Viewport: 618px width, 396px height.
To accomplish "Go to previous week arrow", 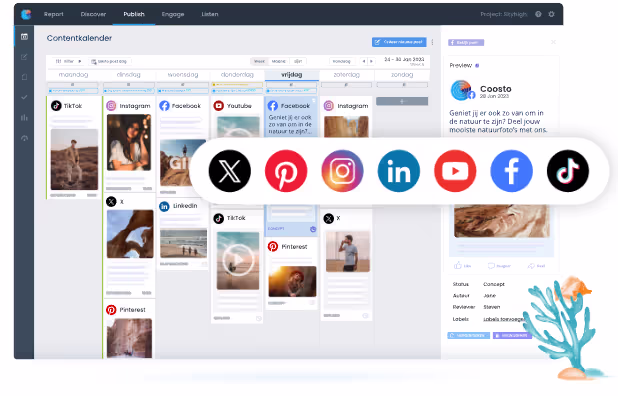I will point(364,61).
